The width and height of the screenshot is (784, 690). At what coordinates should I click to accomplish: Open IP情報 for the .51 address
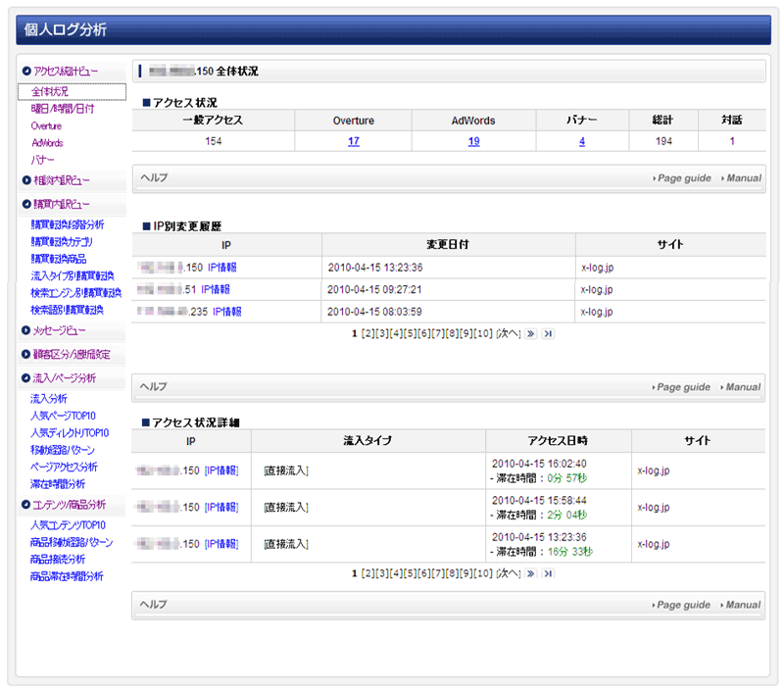point(216,289)
